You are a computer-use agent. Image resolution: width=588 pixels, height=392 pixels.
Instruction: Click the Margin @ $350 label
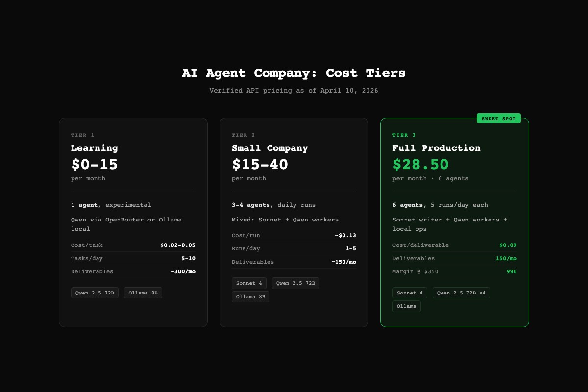pyautogui.click(x=416, y=271)
